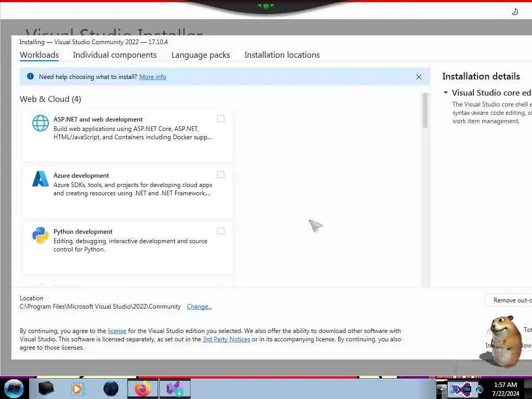Viewport: 532px width, 399px height.
Task: Open the license link
Action: (117, 331)
